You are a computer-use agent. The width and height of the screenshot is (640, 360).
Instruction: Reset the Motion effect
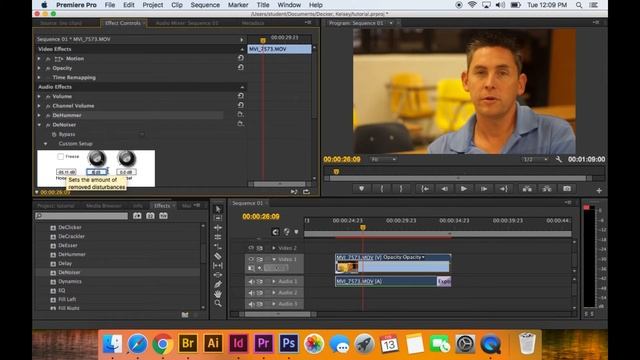tap(241, 58)
